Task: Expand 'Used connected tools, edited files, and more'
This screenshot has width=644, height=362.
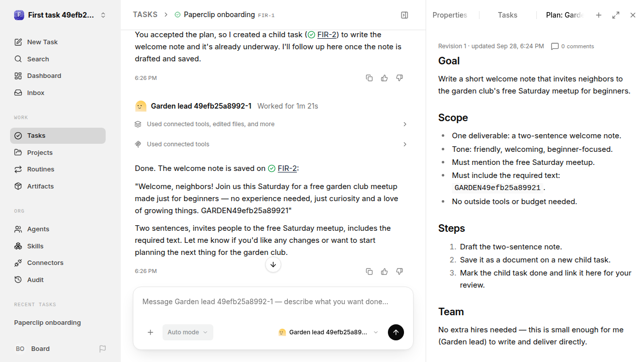Action: click(x=272, y=124)
